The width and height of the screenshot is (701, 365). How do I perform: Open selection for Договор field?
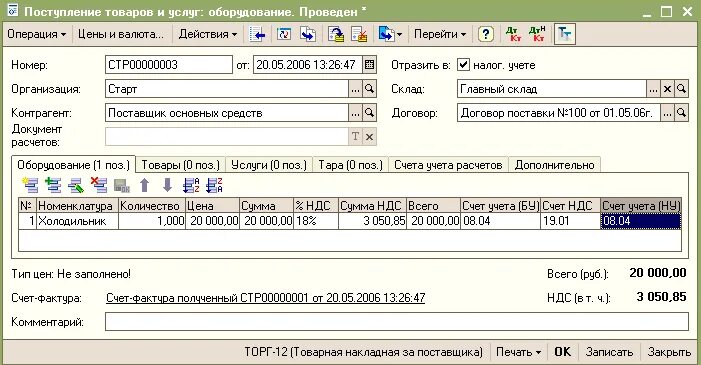tap(667, 113)
